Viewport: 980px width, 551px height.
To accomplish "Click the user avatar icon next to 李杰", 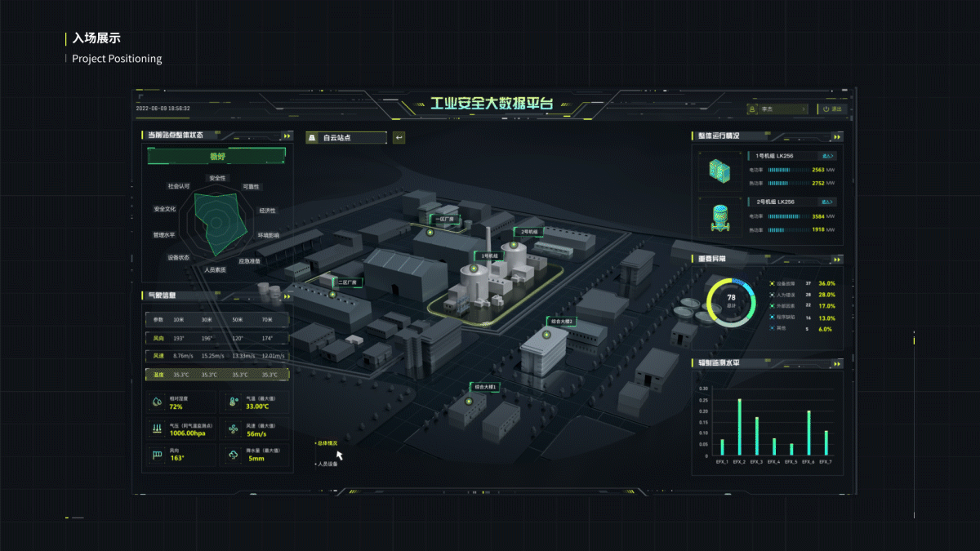I will pyautogui.click(x=753, y=109).
